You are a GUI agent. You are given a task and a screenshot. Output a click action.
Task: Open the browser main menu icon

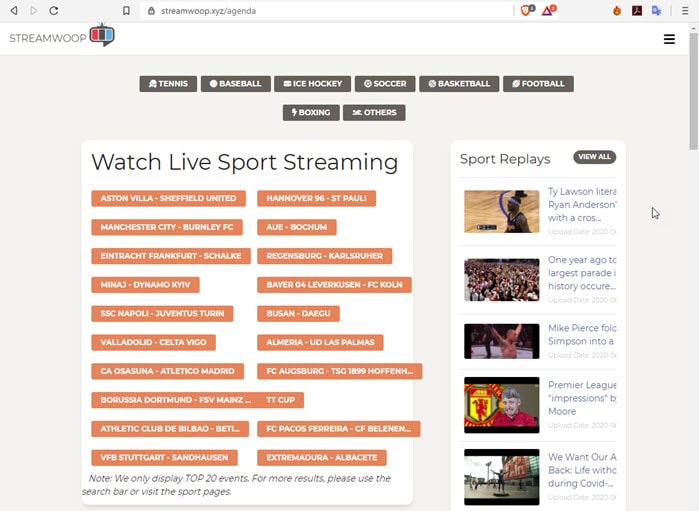(x=685, y=11)
